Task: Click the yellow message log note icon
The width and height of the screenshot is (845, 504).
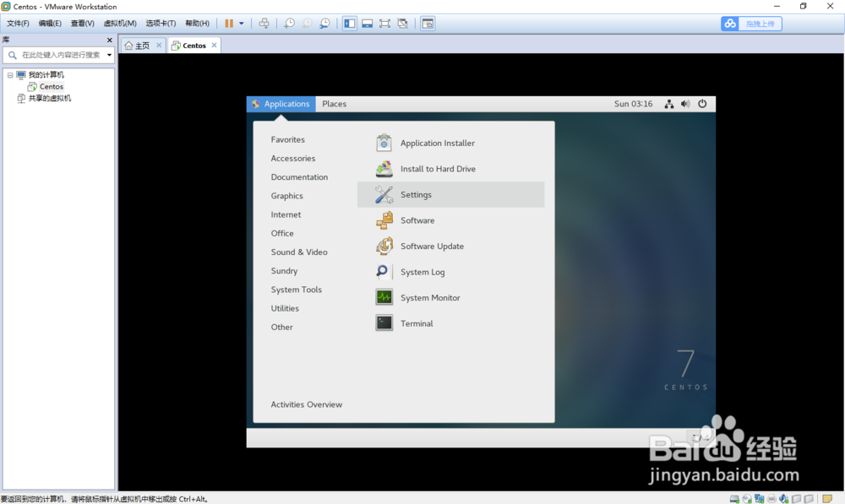Action: point(827,499)
